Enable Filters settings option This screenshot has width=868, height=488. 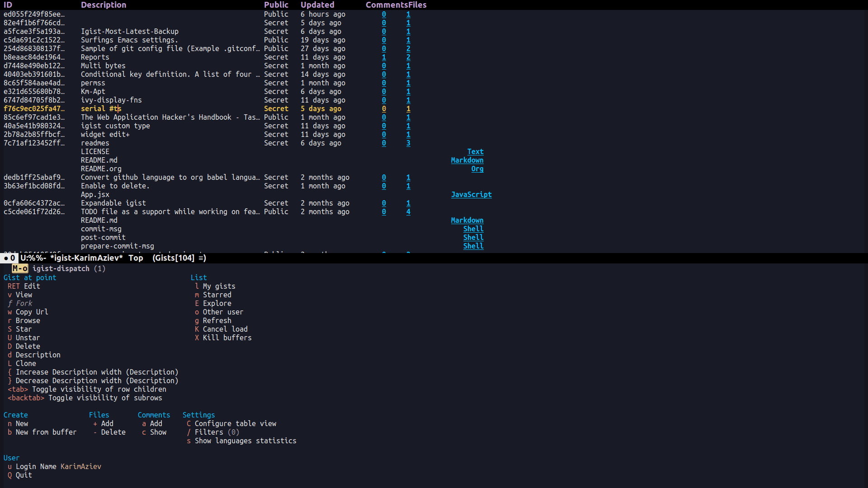pyautogui.click(x=215, y=432)
